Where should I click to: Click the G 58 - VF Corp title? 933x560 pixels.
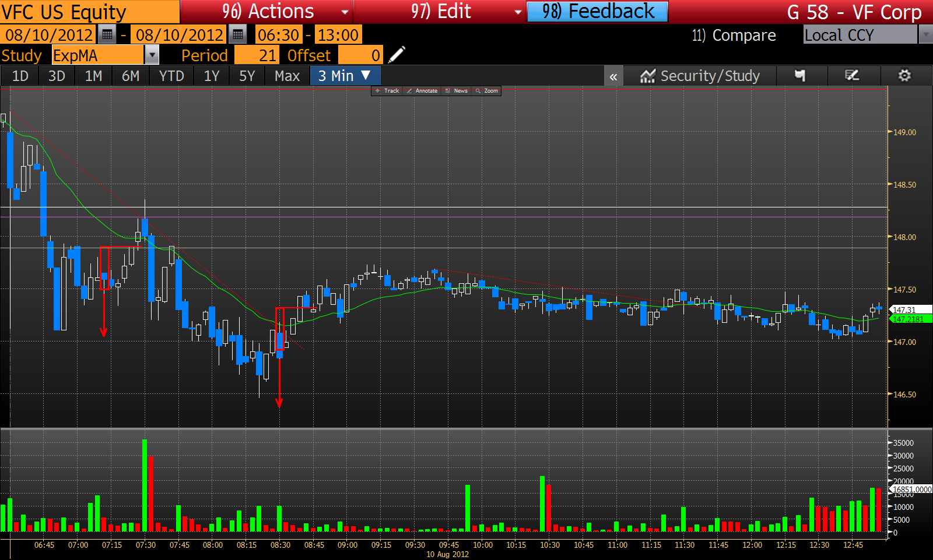coord(854,12)
